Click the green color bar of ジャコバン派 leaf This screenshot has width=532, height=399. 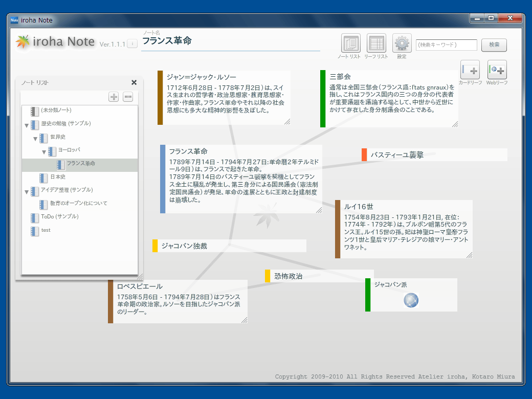coord(368,295)
